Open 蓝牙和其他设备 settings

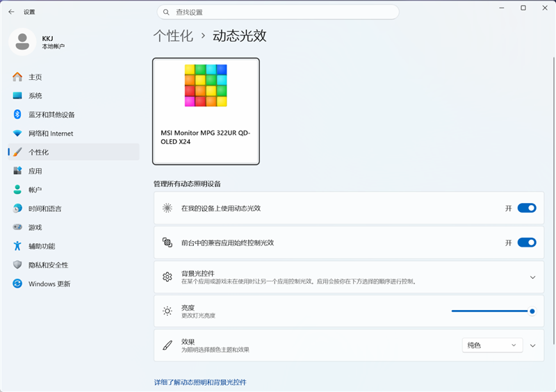point(74,115)
